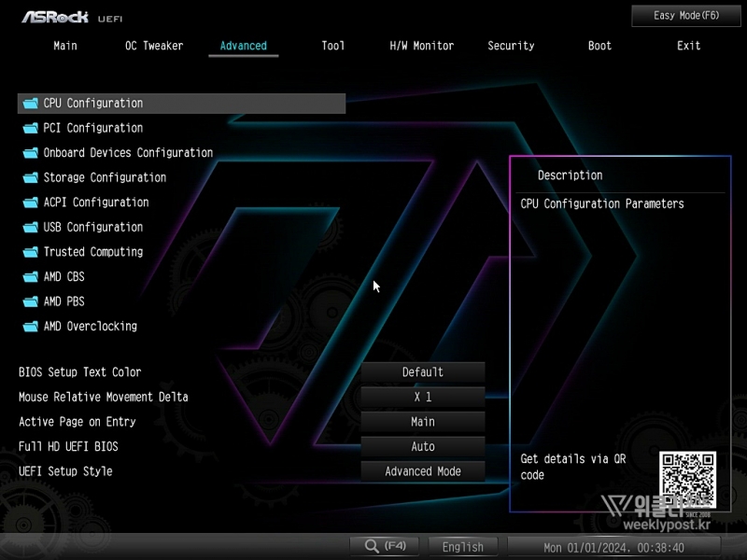Select the AMD Overclocking folder icon
The width and height of the screenshot is (747, 560).
[x=30, y=327]
